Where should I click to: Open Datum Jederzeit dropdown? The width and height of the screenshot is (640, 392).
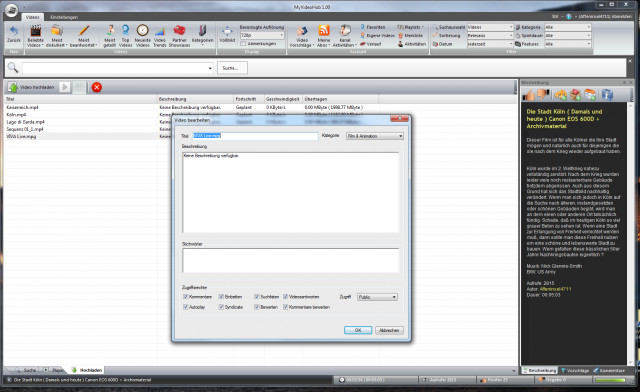[x=490, y=44]
